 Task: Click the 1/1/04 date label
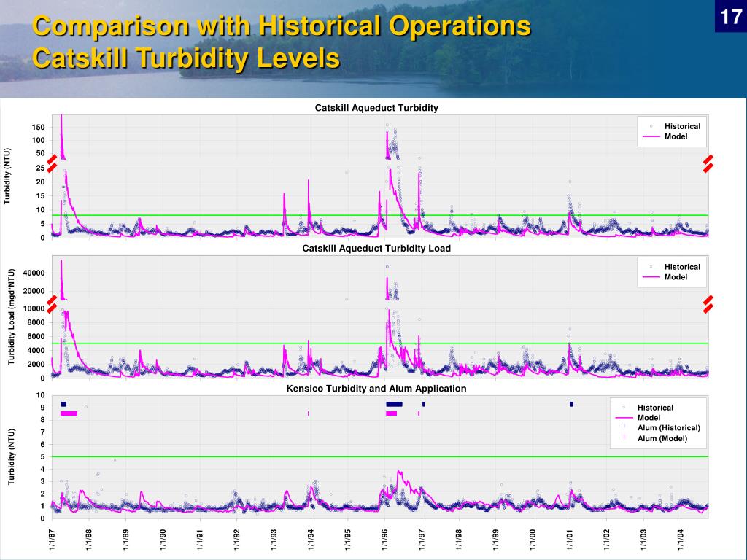click(x=681, y=540)
